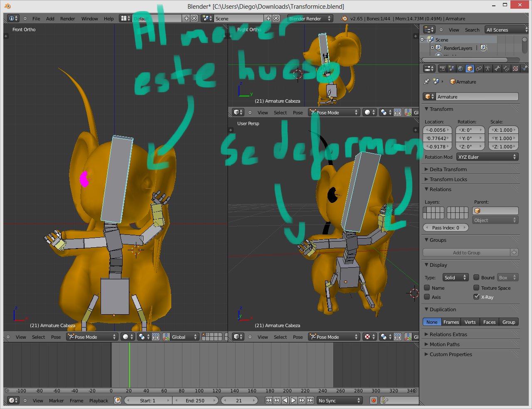Click scene browse icon in header

tap(207, 18)
